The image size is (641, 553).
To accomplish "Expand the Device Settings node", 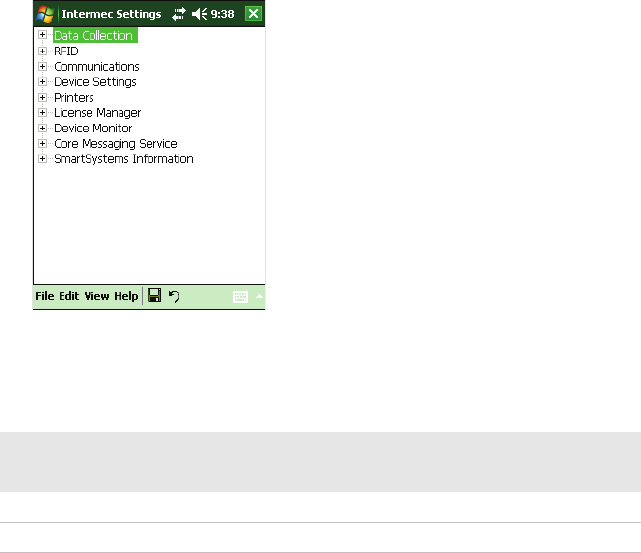I will point(43,81).
